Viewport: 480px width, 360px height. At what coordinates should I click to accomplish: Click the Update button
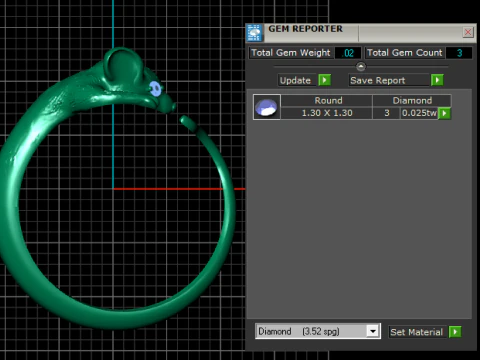297,80
